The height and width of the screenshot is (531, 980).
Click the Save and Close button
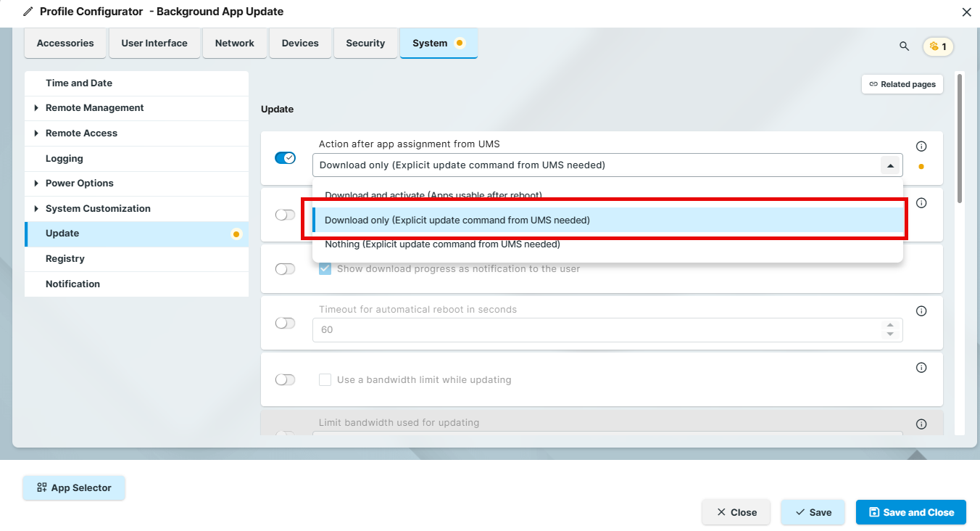point(910,512)
